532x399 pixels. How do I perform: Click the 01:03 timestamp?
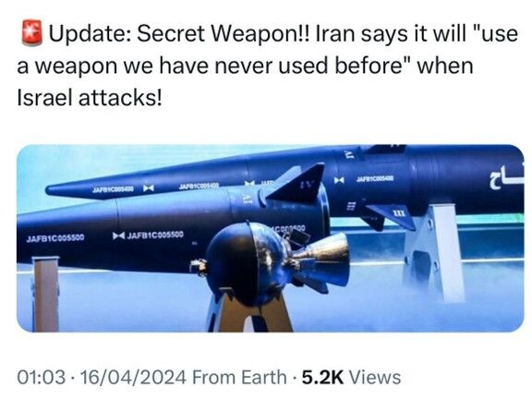[x=41, y=377]
